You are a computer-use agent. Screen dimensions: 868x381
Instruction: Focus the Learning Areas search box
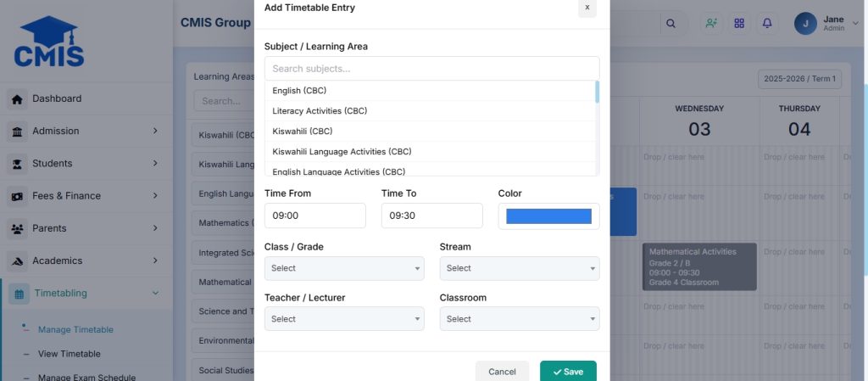pos(224,101)
